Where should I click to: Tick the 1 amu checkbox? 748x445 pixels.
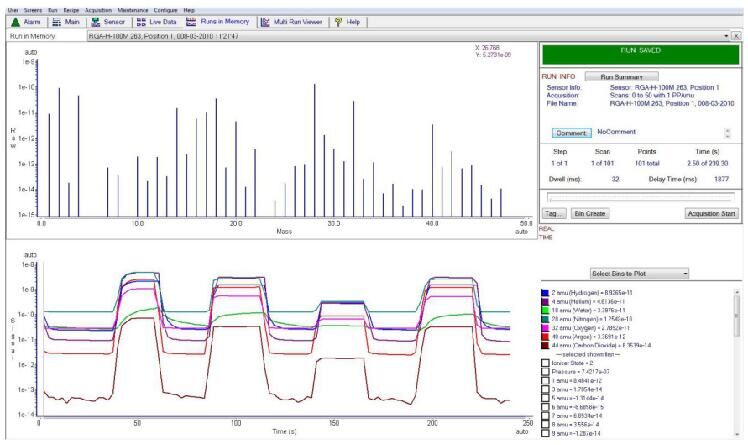(546, 381)
